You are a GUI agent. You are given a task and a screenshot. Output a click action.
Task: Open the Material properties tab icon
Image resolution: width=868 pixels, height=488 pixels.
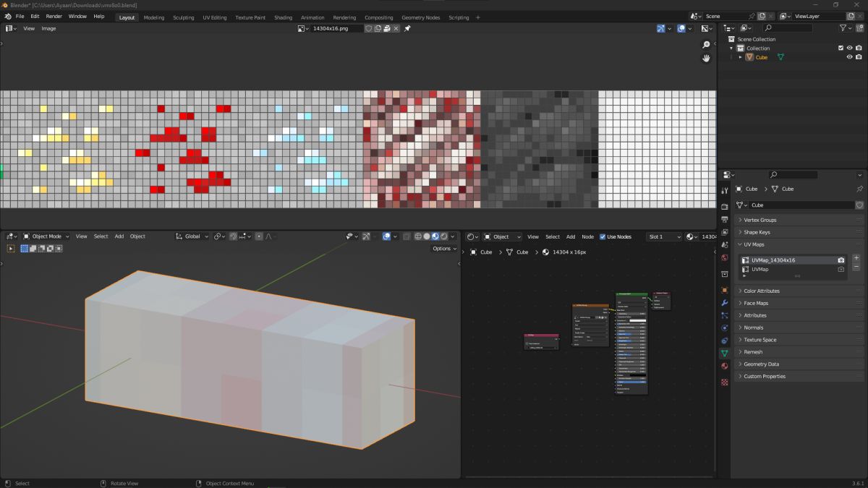[725, 366]
